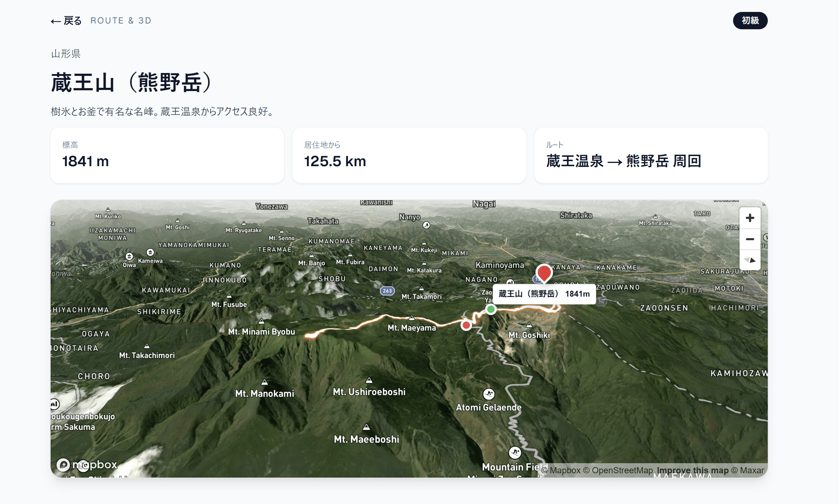Reset bearing with the compass arrow control

pos(750,260)
